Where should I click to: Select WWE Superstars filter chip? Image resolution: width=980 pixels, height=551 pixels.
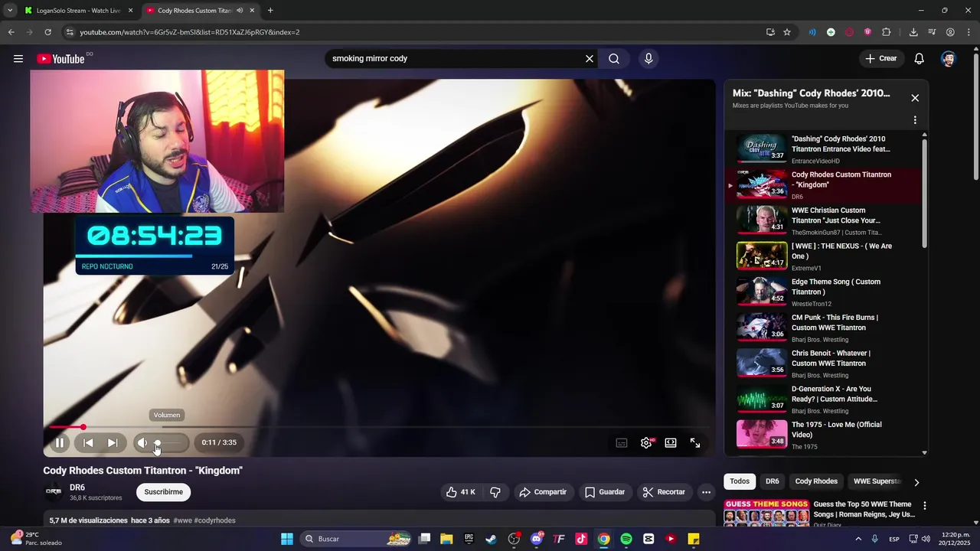877,481
